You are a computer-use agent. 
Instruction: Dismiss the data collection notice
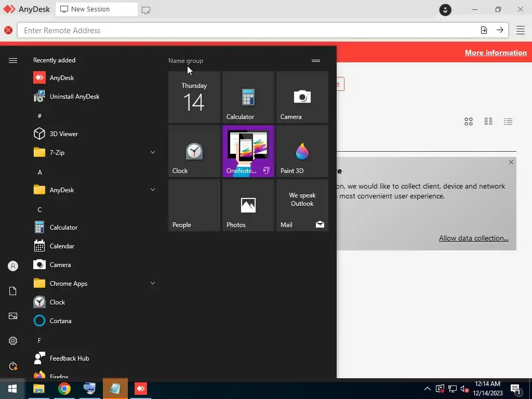click(511, 162)
